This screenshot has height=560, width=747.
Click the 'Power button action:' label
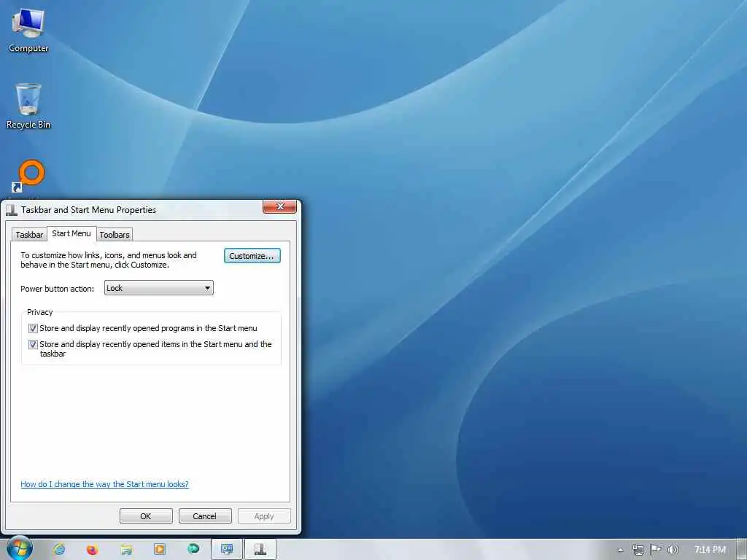click(x=57, y=289)
